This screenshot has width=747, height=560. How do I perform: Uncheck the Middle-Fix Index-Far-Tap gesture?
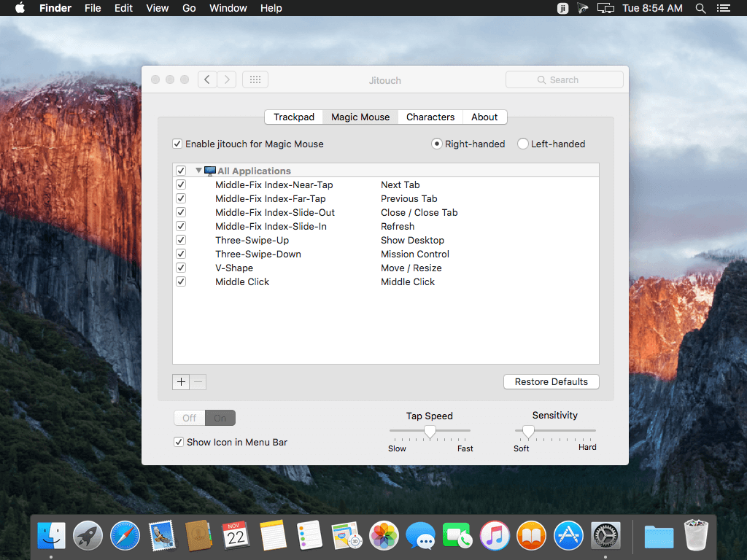[x=181, y=198]
